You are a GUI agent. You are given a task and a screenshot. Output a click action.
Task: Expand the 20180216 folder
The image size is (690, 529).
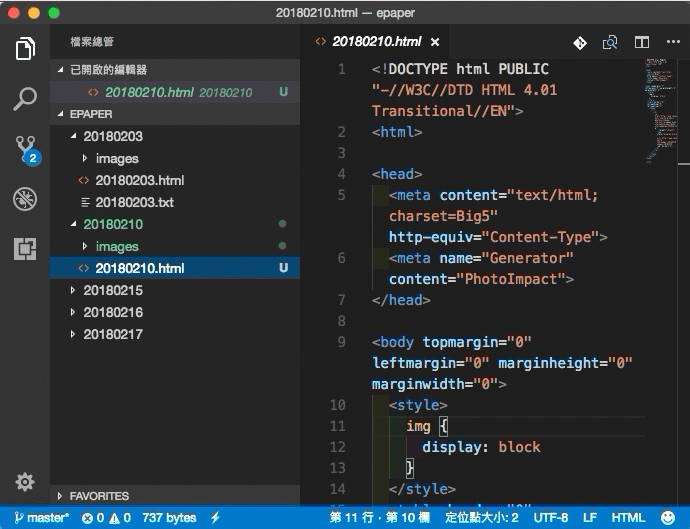175,312
